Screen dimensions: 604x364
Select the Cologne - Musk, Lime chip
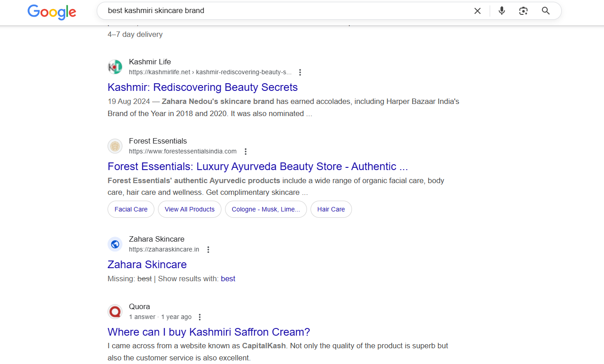[266, 209]
